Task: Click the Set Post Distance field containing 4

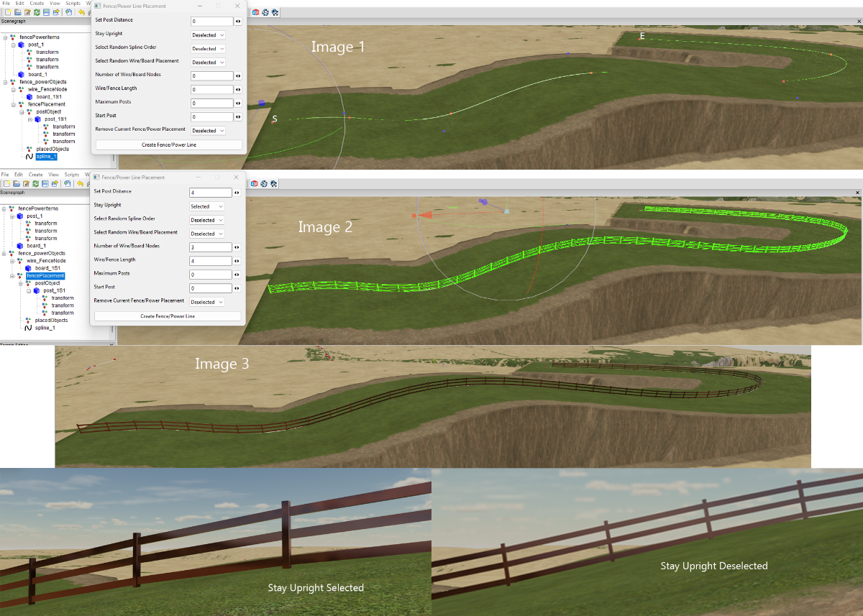Action: pyautogui.click(x=211, y=193)
